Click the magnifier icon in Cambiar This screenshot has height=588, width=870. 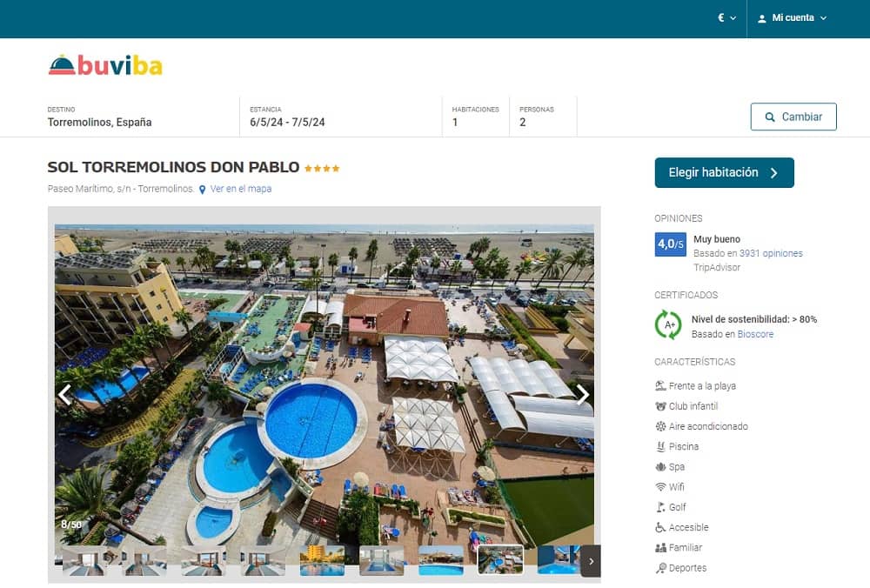[x=770, y=117]
